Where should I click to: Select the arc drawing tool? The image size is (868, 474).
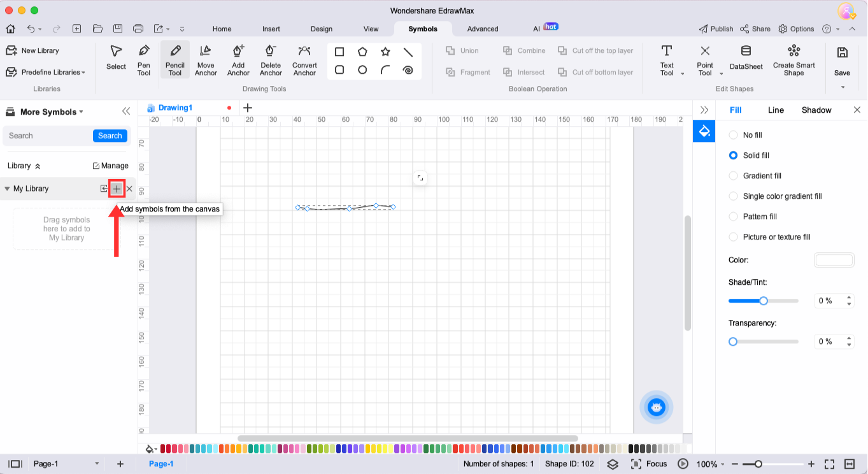tap(385, 70)
